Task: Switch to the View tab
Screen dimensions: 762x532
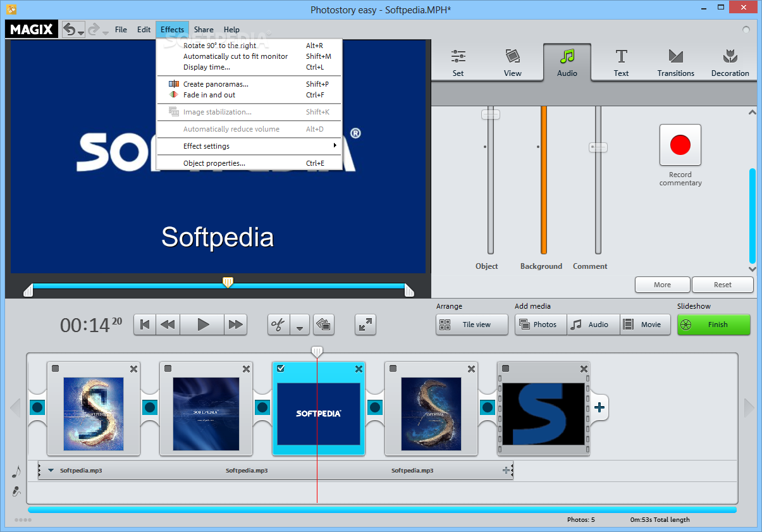Action: pos(513,63)
